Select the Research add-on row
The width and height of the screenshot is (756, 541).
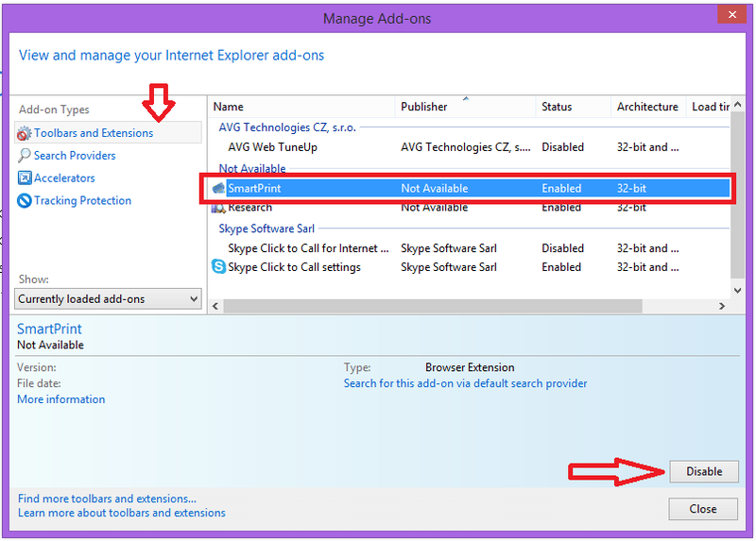click(x=470, y=208)
